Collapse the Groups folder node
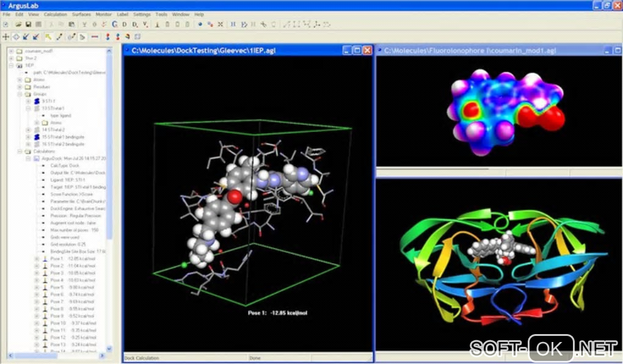623x364 pixels. [20, 94]
